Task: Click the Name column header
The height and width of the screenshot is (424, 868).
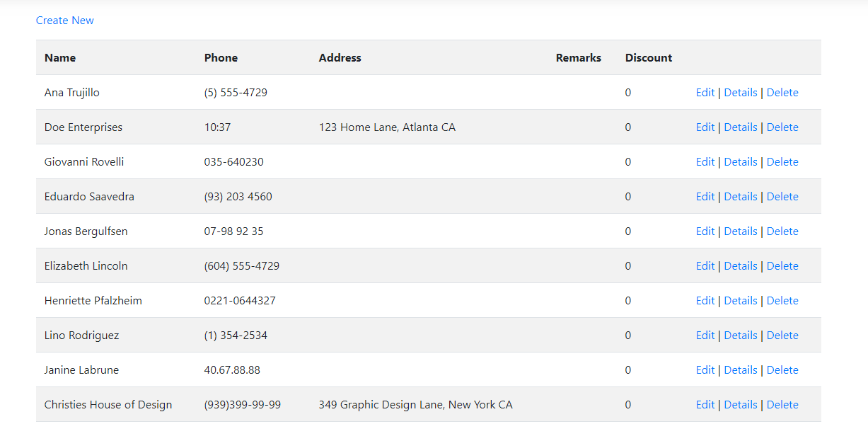Action: (60, 58)
